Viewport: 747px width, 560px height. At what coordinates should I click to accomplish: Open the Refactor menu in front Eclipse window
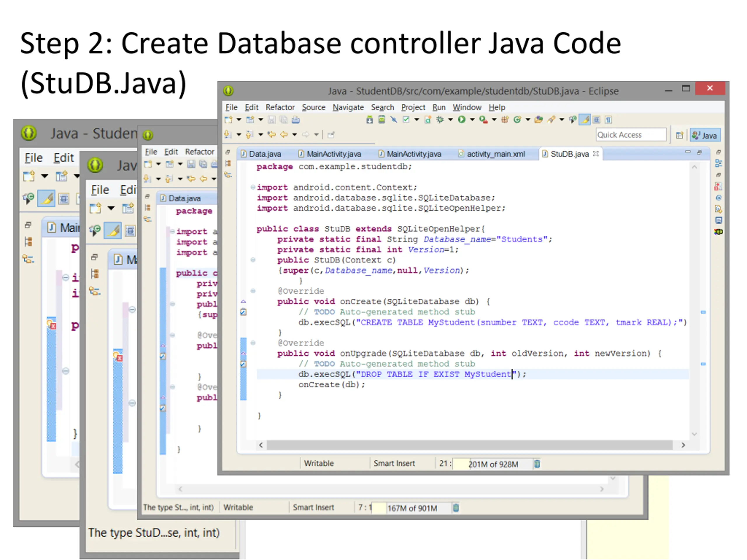tap(280, 107)
